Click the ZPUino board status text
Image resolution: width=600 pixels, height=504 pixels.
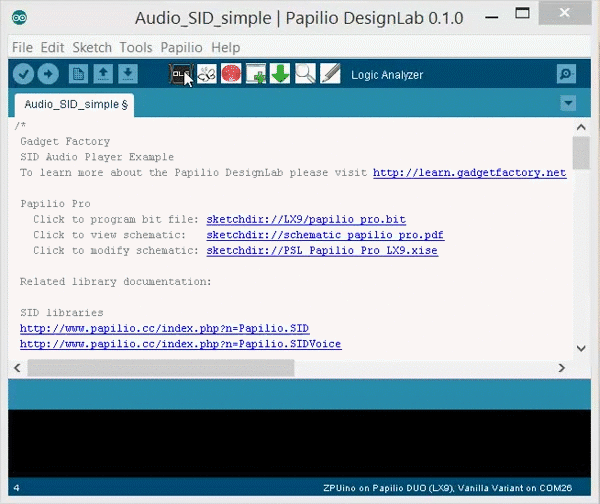447,488
